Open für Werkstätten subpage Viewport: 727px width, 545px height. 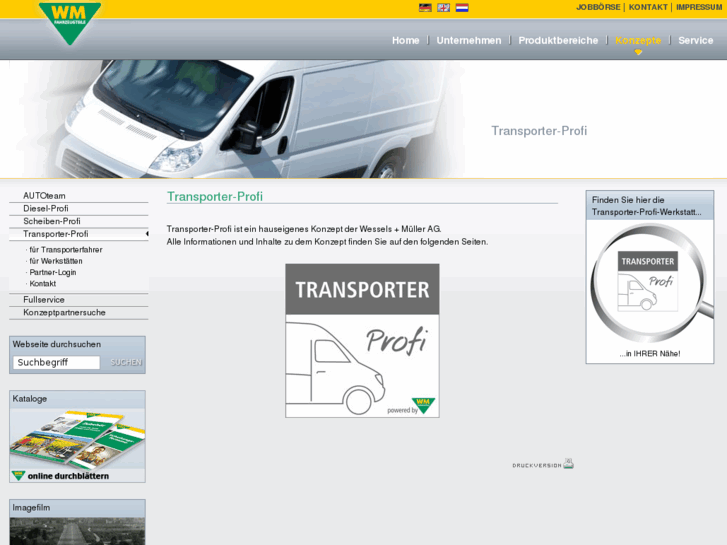click(x=56, y=261)
